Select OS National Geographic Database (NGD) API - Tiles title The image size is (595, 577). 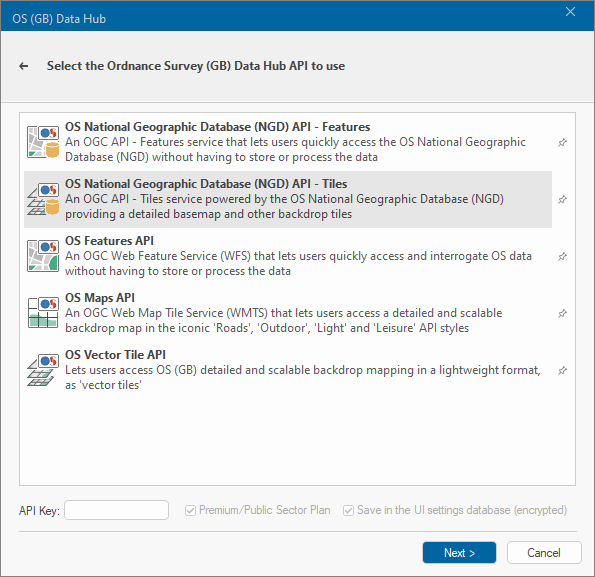tap(206, 184)
